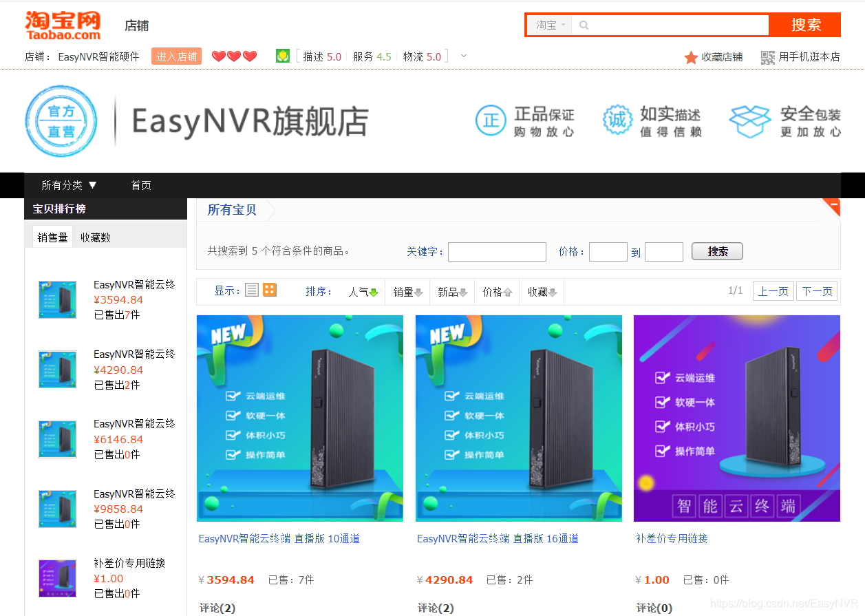This screenshot has height=616, width=865.
Task: Click the red hearts seller rating icon
Action: pos(234,56)
